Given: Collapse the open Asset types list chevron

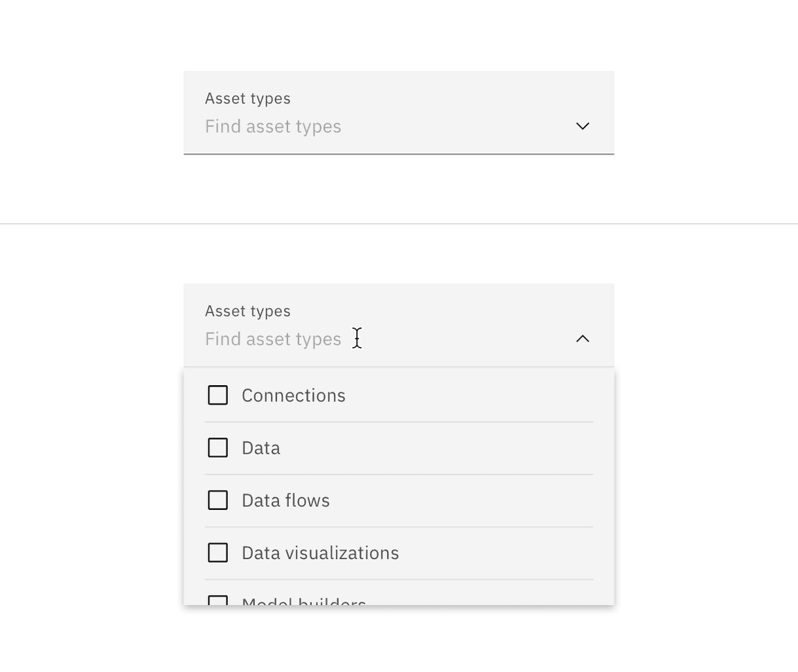Looking at the screenshot, I should pos(583,339).
